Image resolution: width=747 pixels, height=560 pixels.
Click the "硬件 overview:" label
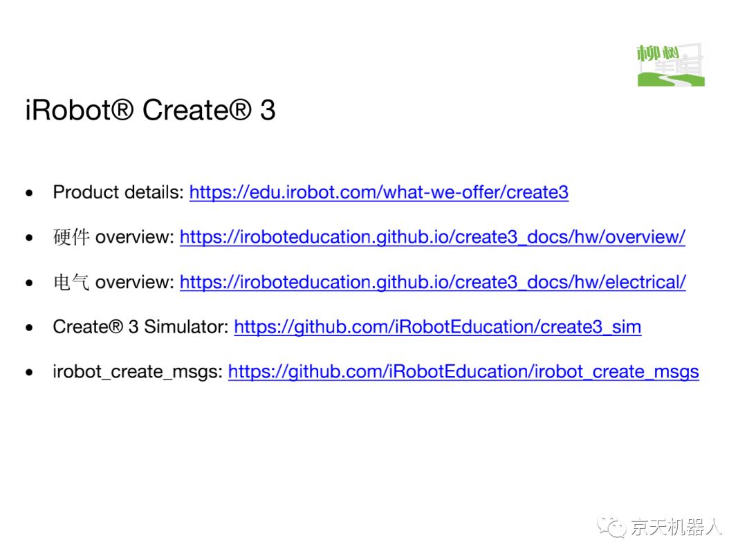coord(114,236)
